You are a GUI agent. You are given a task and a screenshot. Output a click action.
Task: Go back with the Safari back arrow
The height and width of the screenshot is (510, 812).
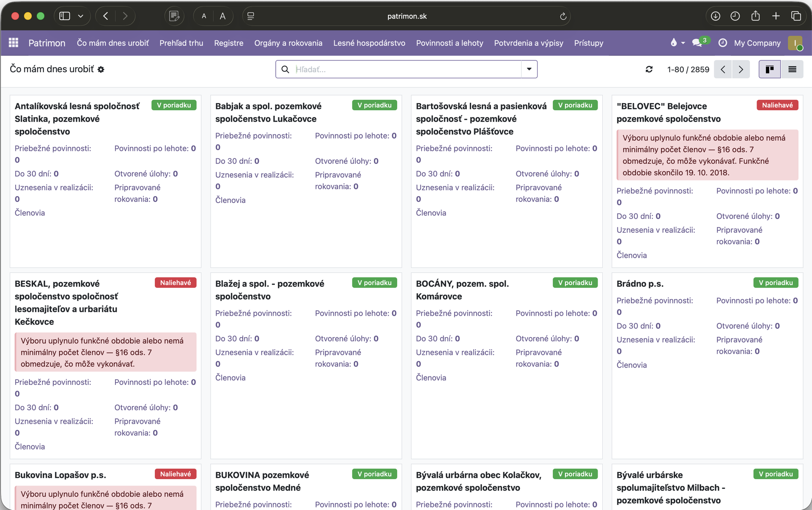pyautogui.click(x=106, y=16)
